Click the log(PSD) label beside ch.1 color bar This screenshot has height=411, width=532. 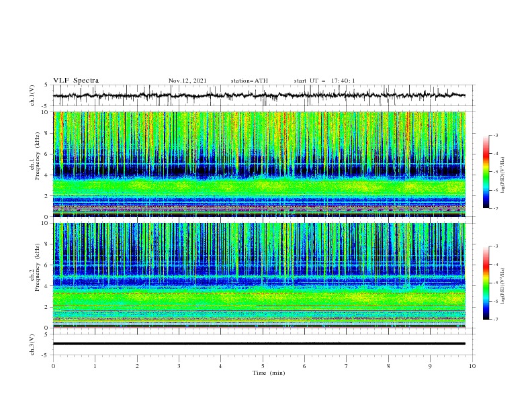(502, 175)
